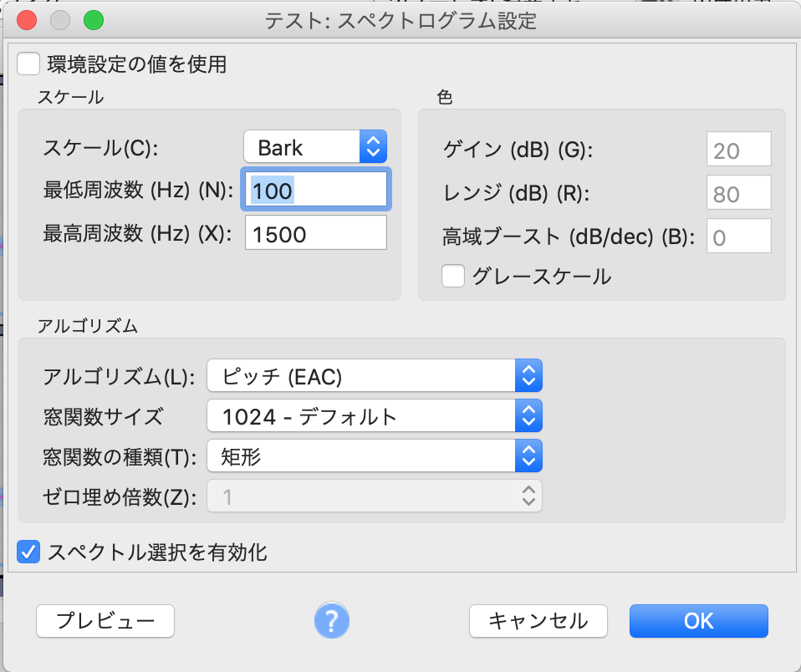Screen dimensions: 801x672
Task: Open the 窓関数サイズ 1024 dropdown
Action: coord(375,415)
